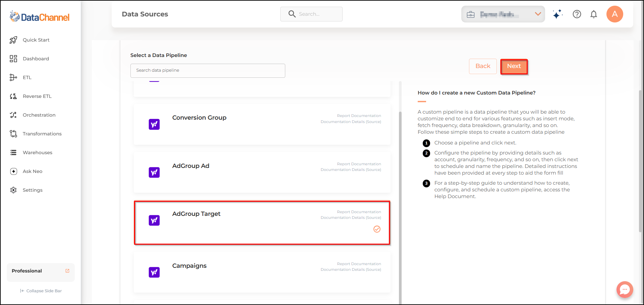Open the Reverse ETL section
The height and width of the screenshot is (305, 644).
pyautogui.click(x=37, y=96)
